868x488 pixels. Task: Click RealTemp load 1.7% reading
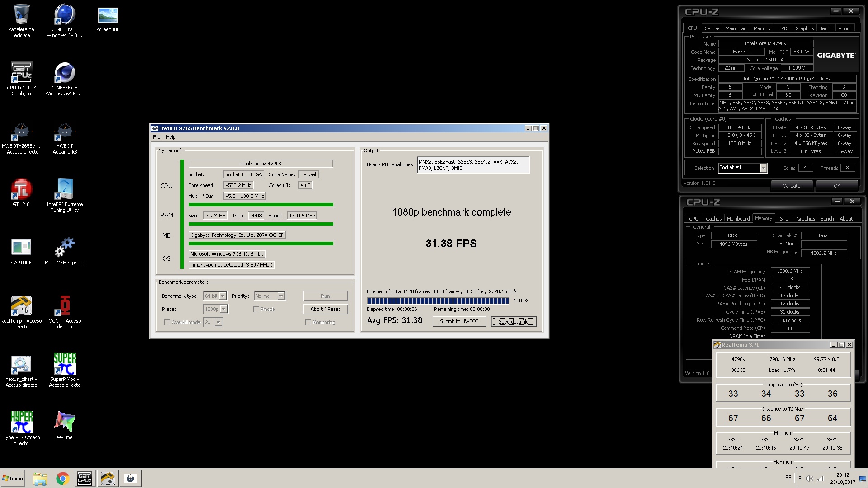coord(783,370)
